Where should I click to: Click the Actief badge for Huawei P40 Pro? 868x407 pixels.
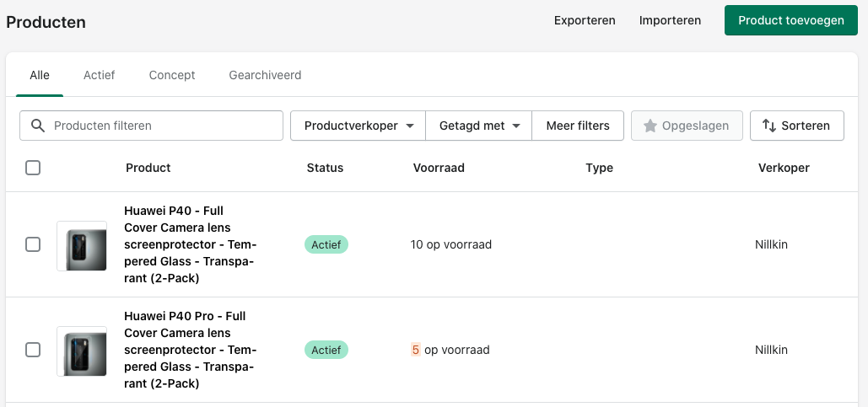[326, 350]
